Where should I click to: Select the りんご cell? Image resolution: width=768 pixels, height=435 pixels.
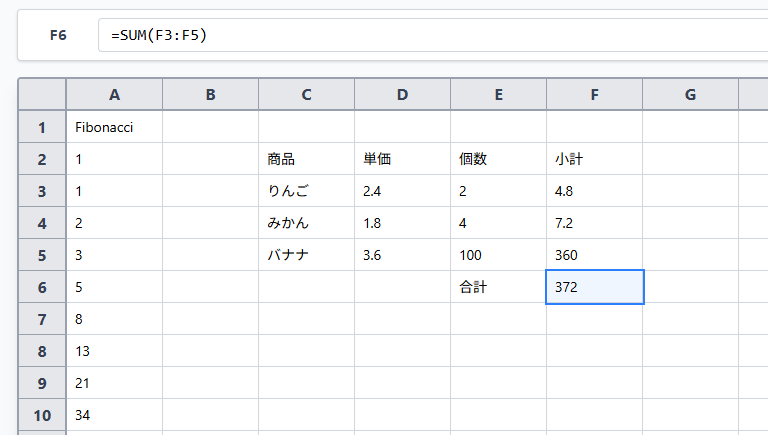coord(306,191)
